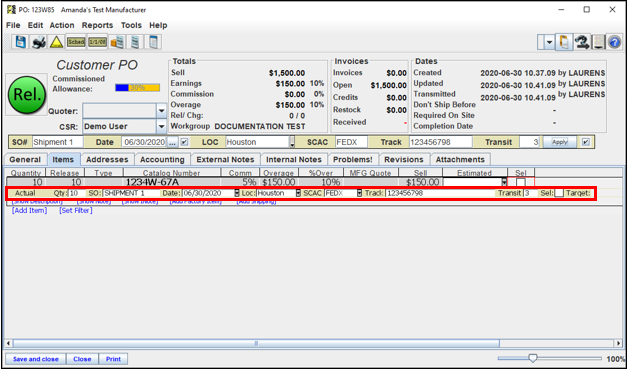Open the CSR Demo User dropdown
Image resolution: width=630 pixels, height=372 pixels.
[x=162, y=127]
